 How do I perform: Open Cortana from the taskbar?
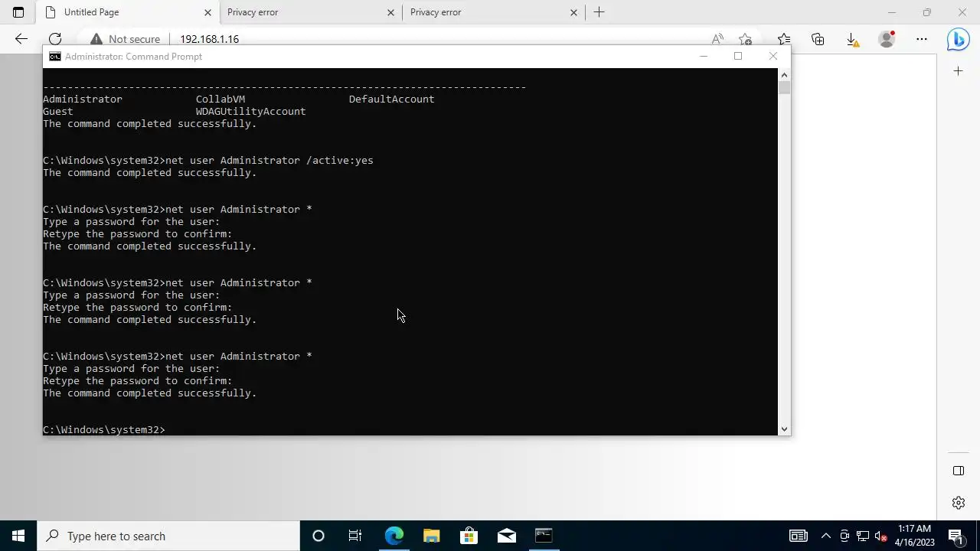(318, 536)
